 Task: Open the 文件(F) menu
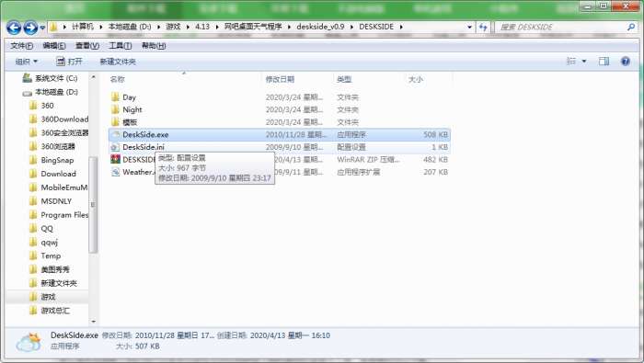(x=21, y=46)
